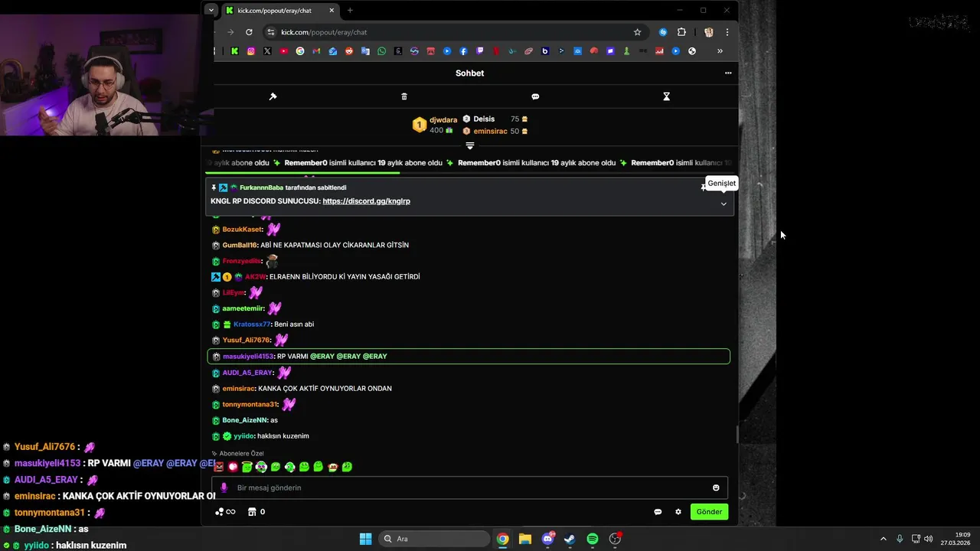Image resolution: width=980 pixels, height=551 pixels.
Task: Open File Explorer from the taskbar
Action: 525,539
